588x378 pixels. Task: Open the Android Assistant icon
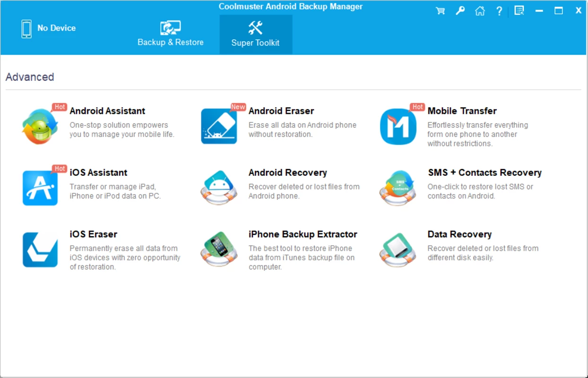[40, 126]
